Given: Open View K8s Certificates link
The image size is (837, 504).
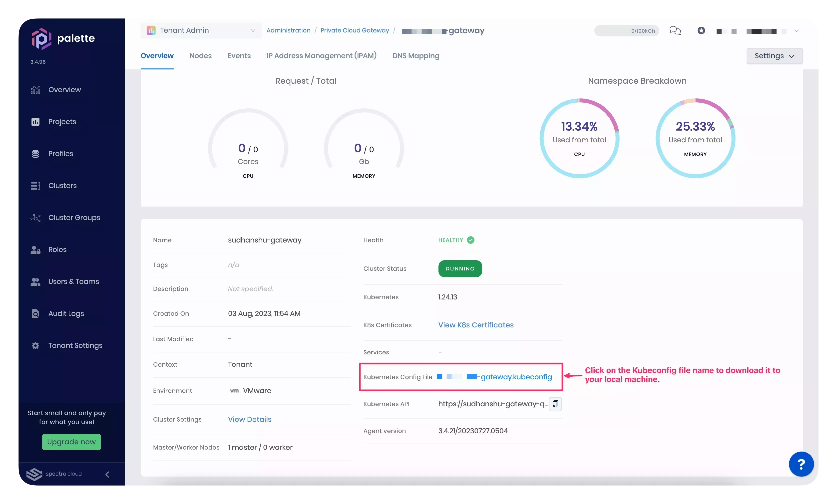Looking at the screenshot, I should point(475,325).
